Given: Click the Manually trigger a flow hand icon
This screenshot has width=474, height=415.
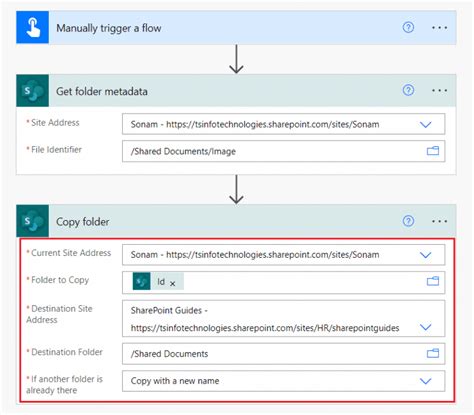Looking at the screenshot, I should coord(33,28).
